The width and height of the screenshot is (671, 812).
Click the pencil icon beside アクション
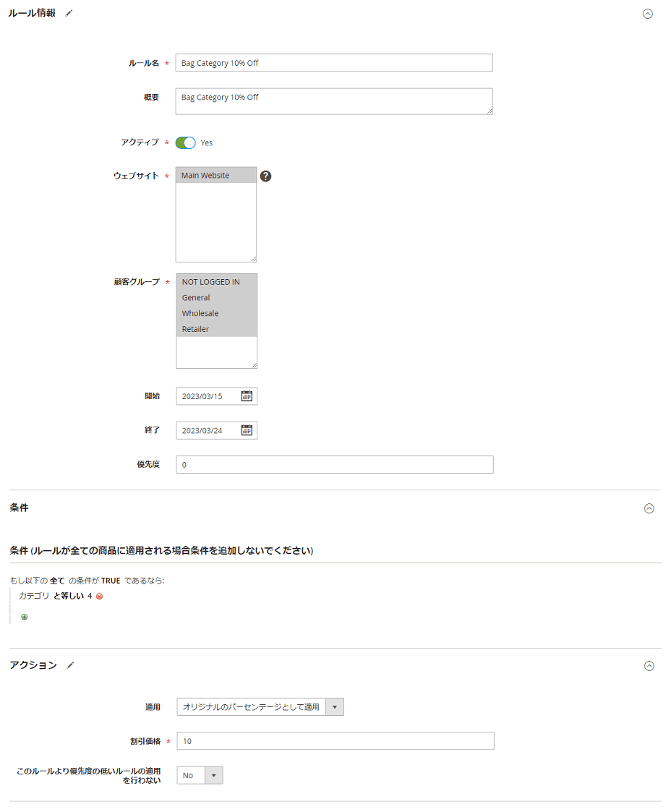[x=70, y=665]
